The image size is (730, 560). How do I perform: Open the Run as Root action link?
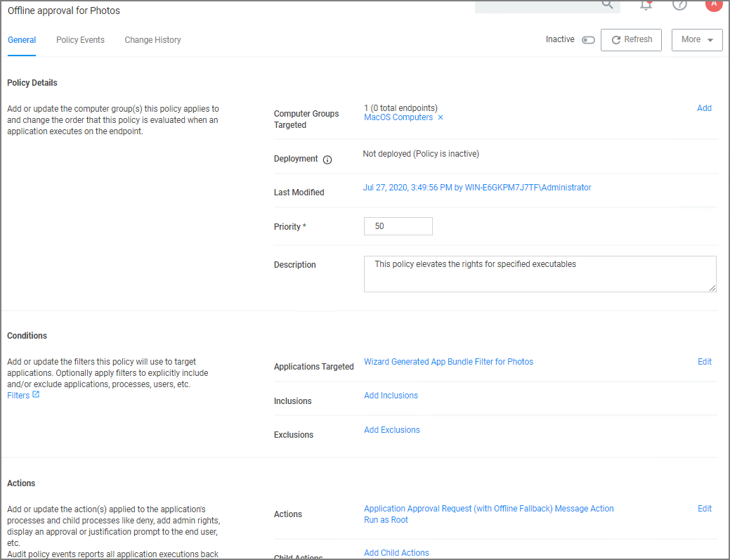click(386, 520)
